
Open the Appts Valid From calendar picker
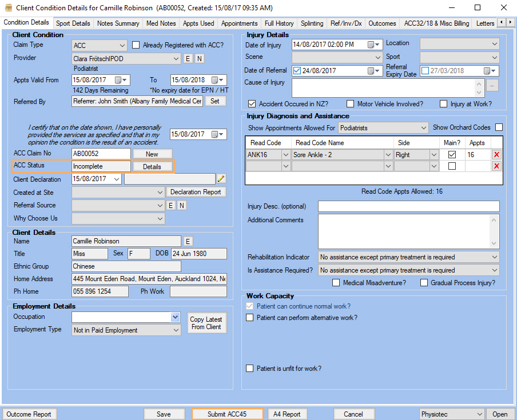pos(121,80)
